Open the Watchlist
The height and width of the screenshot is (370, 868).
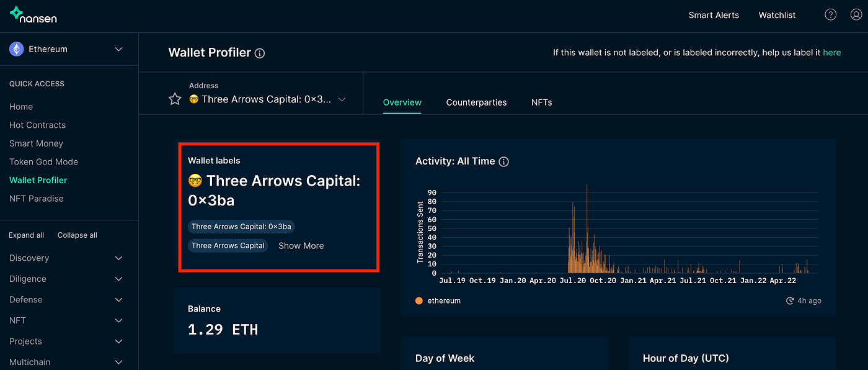[777, 15]
